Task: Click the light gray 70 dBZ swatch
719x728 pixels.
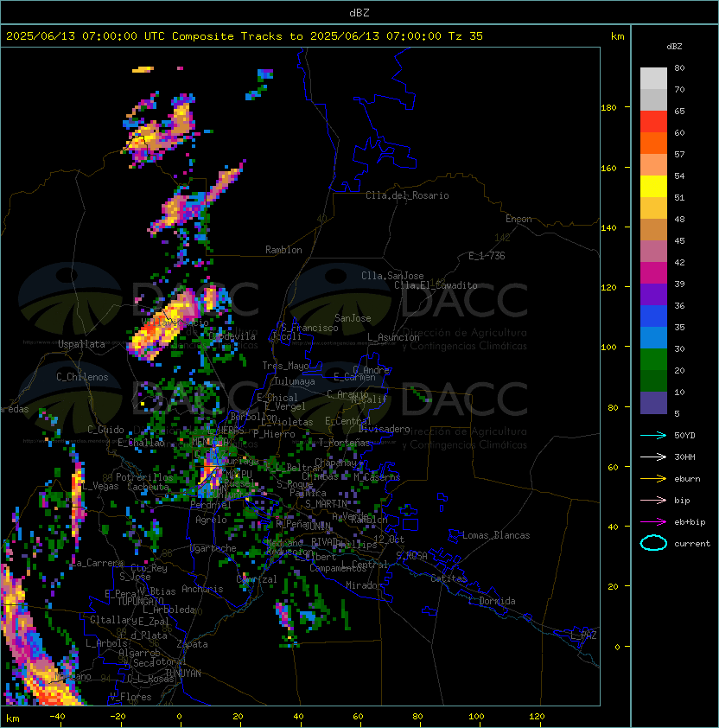Action: tap(653, 79)
